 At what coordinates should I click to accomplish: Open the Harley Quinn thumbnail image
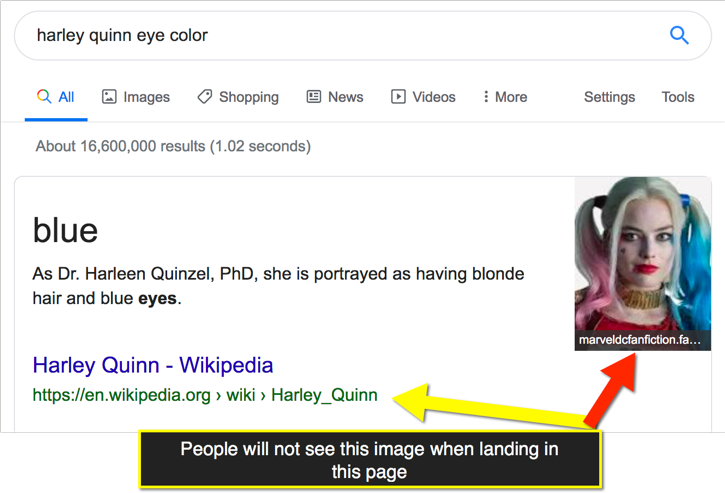[643, 263]
